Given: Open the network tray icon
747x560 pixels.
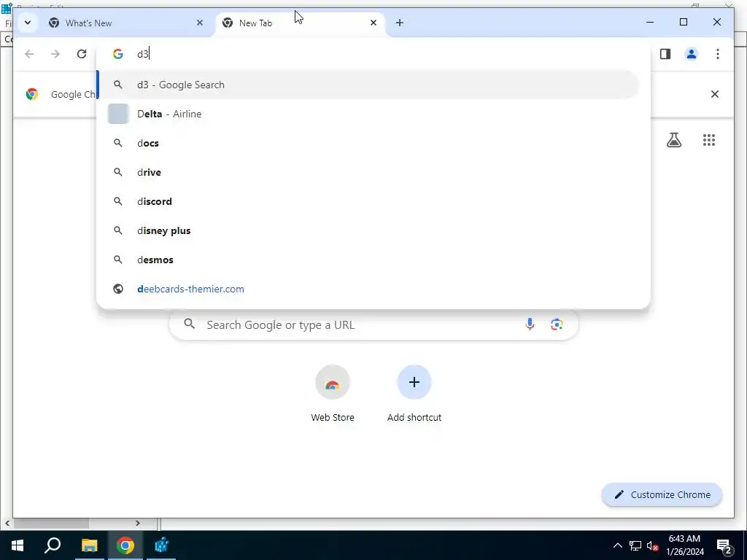Looking at the screenshot, I should pos(635,545).
